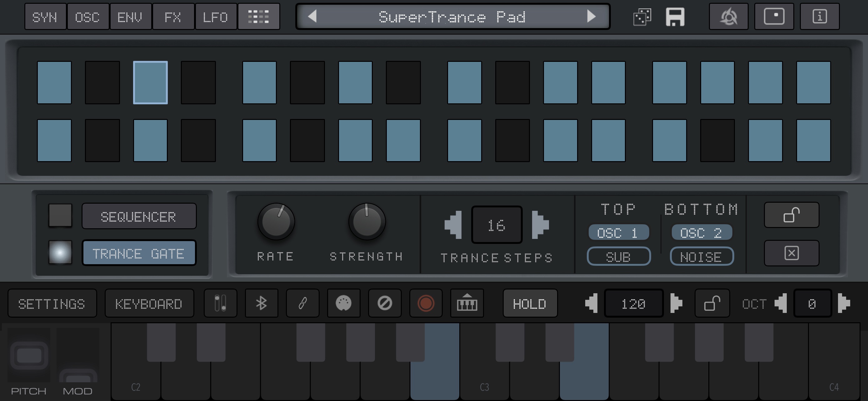Click the MOD wheel control
Image resolution: width=868 pixels, height=401 pixels.
pos(78,355)
